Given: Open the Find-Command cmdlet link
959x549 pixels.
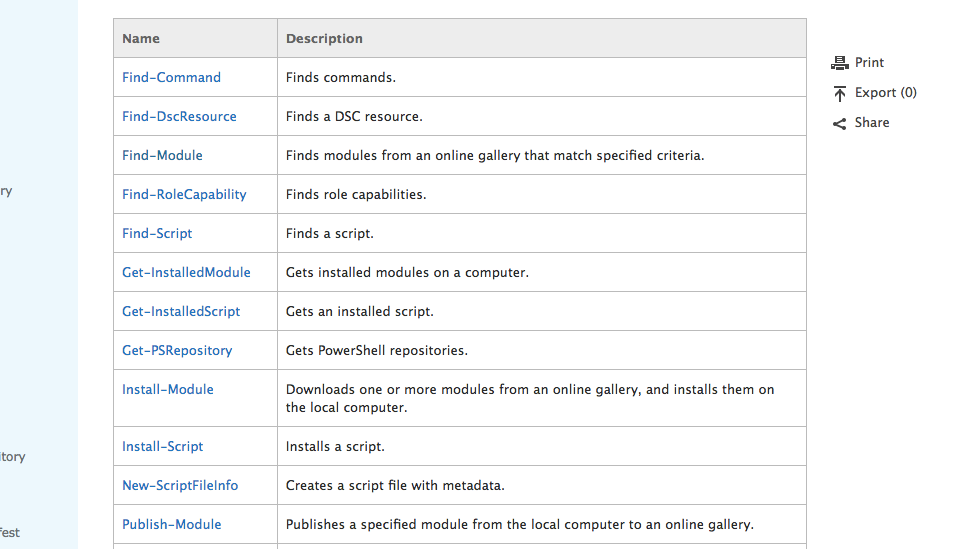Looking at the screenshot, I should tap(171, 77).
